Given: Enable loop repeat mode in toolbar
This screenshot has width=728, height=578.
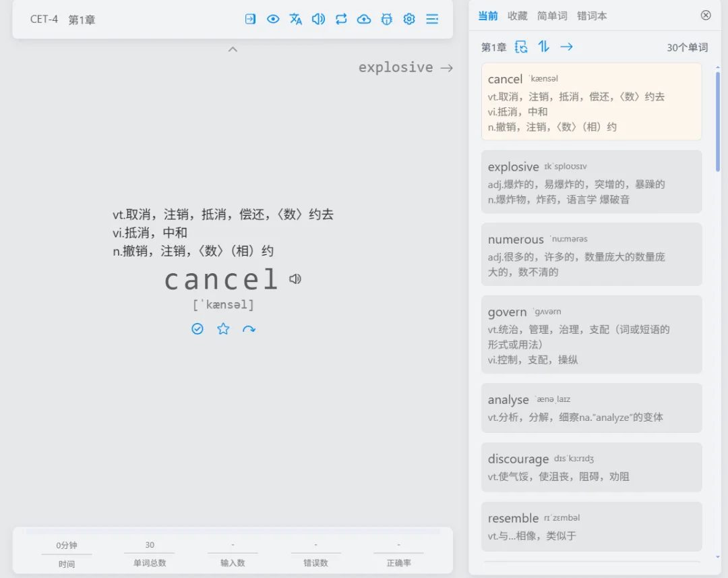Looking at the screenshot, I should pos(341,19).
